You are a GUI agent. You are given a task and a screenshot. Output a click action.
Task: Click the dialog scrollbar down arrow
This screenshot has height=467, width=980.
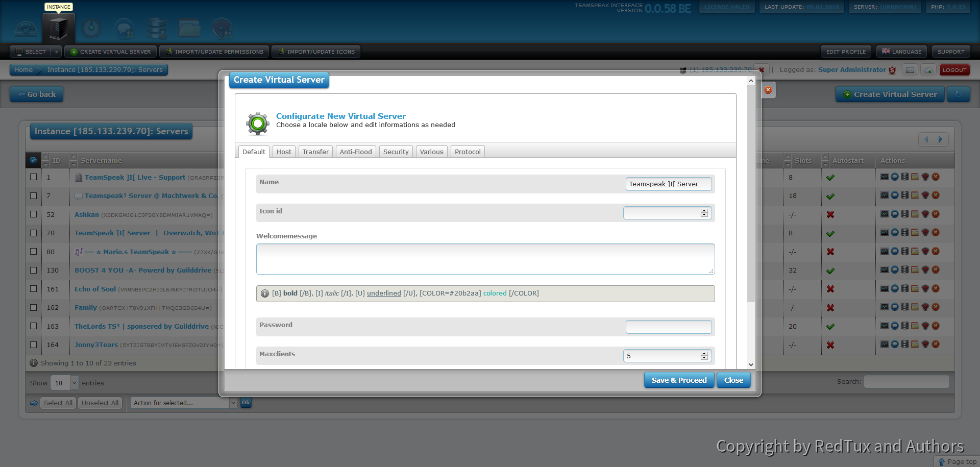[x=751, y=365]
